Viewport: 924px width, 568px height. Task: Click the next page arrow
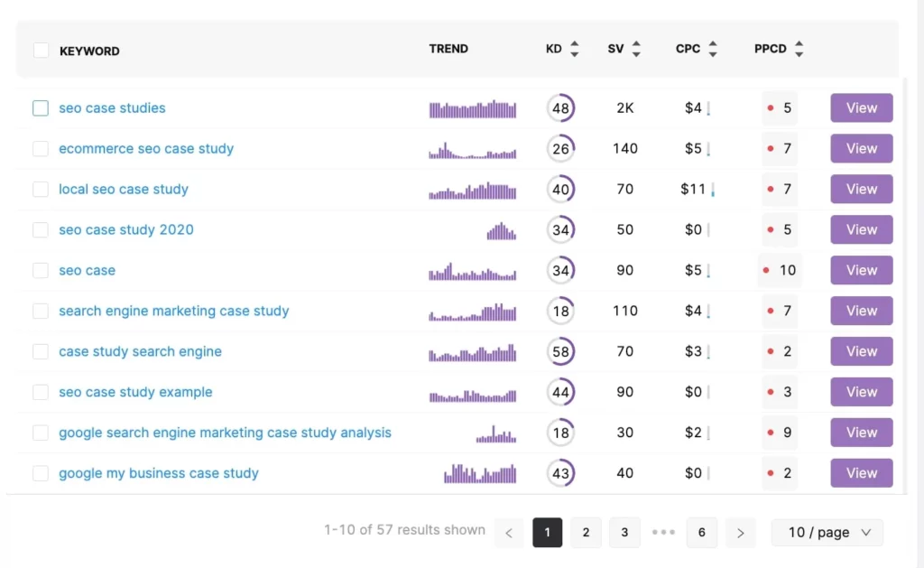coord(740,533)
